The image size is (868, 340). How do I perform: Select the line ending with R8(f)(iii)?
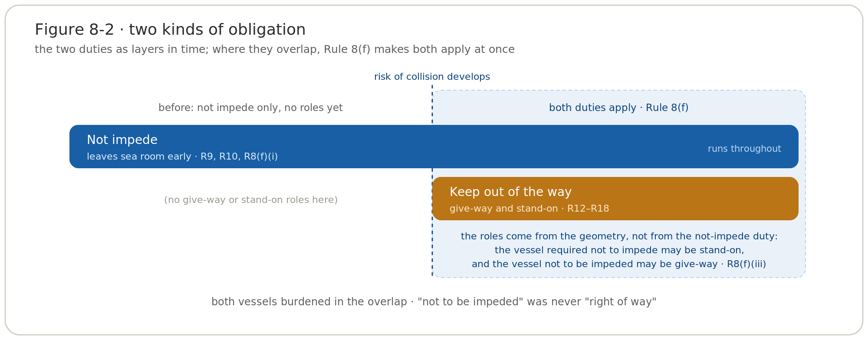point(619,264)
